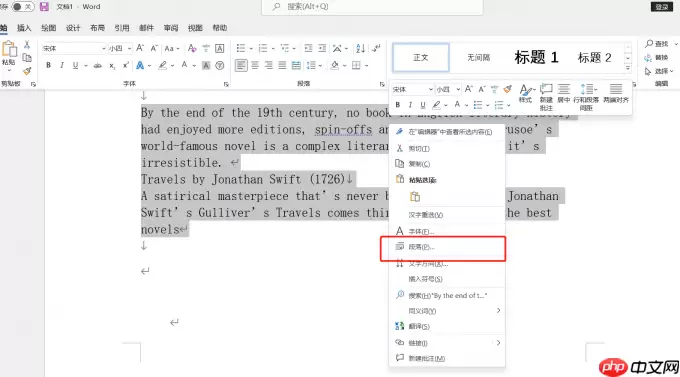Toggle character shading in the ribbon
The image size is (680, 377).
coord(206,66)
